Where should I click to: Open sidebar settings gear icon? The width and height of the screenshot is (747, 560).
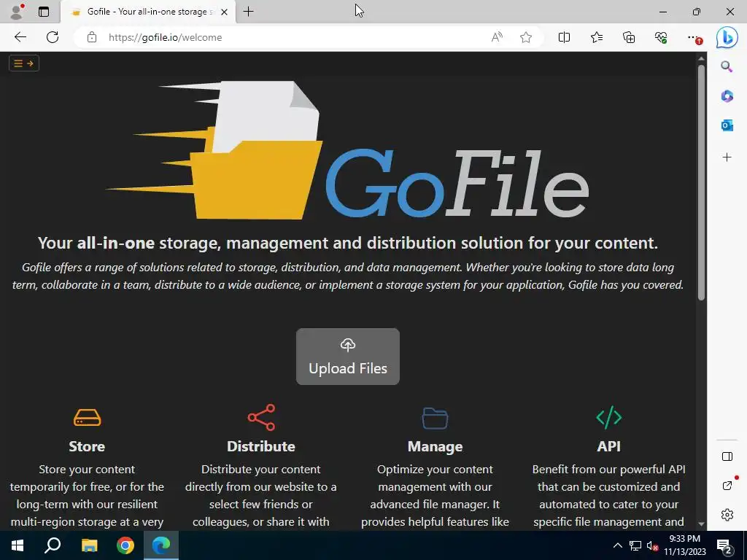[x=727, y=515]
